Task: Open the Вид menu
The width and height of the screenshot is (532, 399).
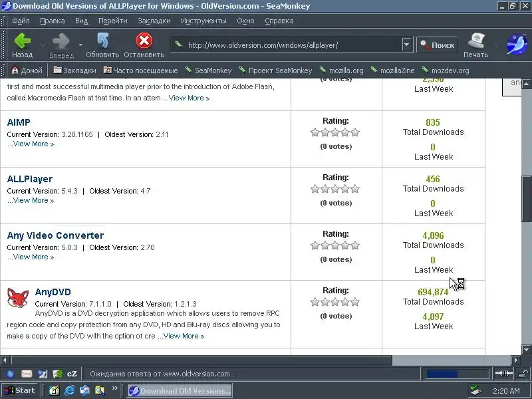Action: tap(81, 21)
